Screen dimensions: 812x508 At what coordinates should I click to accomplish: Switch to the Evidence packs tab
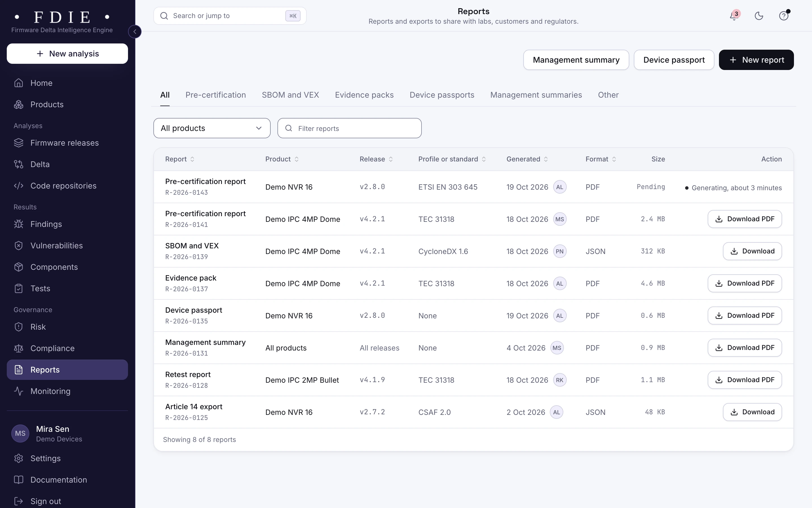pyautogui.click(x=364, y=95)
